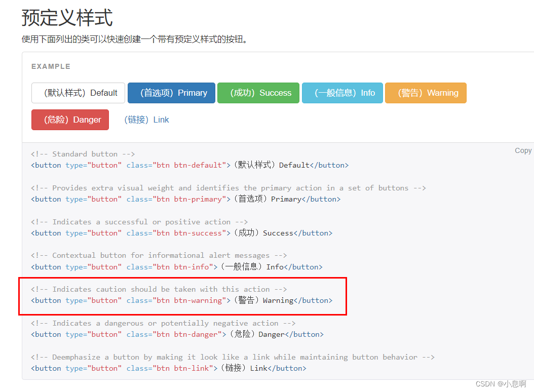Click the btn-default code line
Viewport: 534px width, 392px height.
click(x=189, y=165)
